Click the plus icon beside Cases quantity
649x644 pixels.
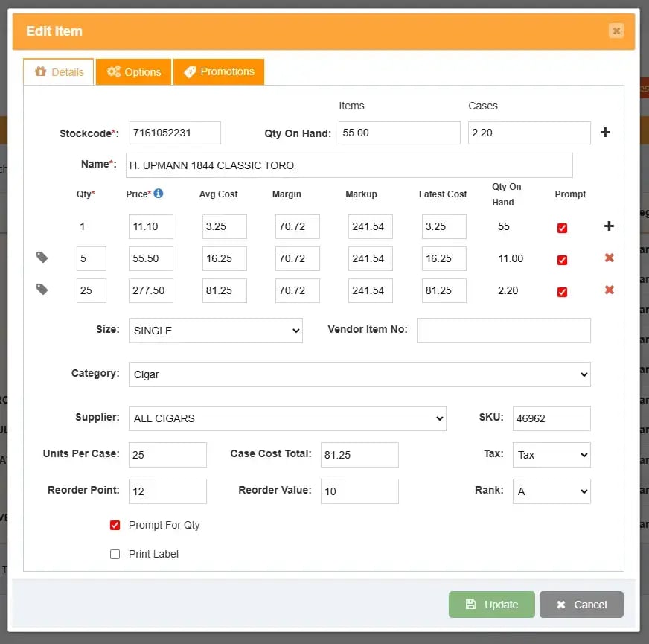(x=605, y=133)
